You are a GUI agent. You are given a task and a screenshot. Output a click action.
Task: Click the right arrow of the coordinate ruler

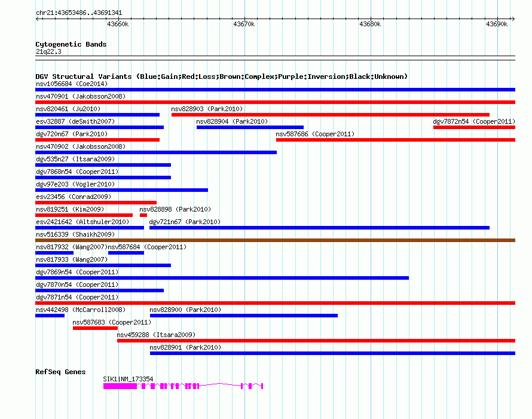click(x=513, y=19)
